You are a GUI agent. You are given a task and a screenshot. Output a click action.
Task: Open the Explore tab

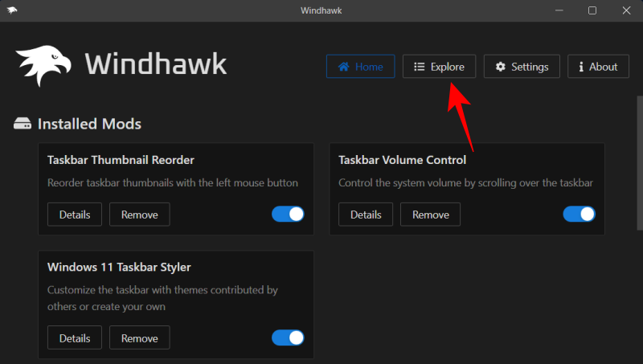439,67
